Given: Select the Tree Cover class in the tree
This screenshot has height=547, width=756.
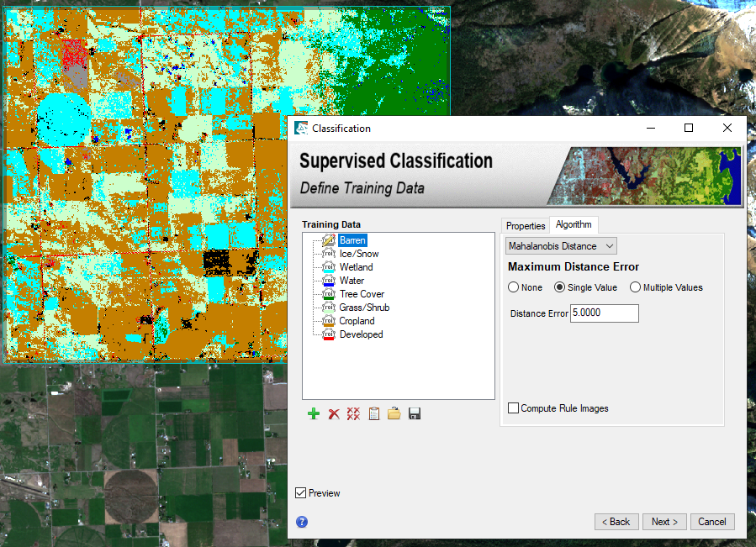Looking at the screenshot, I should pyautogui.click(x=362, y=294).
